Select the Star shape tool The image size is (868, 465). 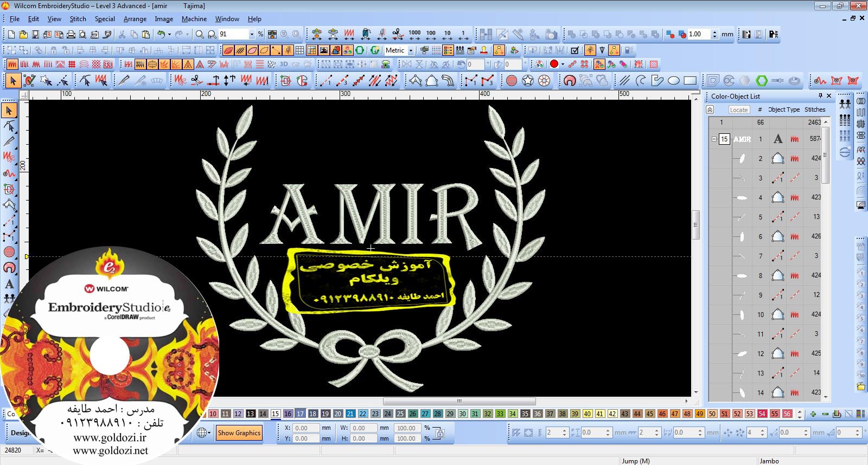coord(528,81)
